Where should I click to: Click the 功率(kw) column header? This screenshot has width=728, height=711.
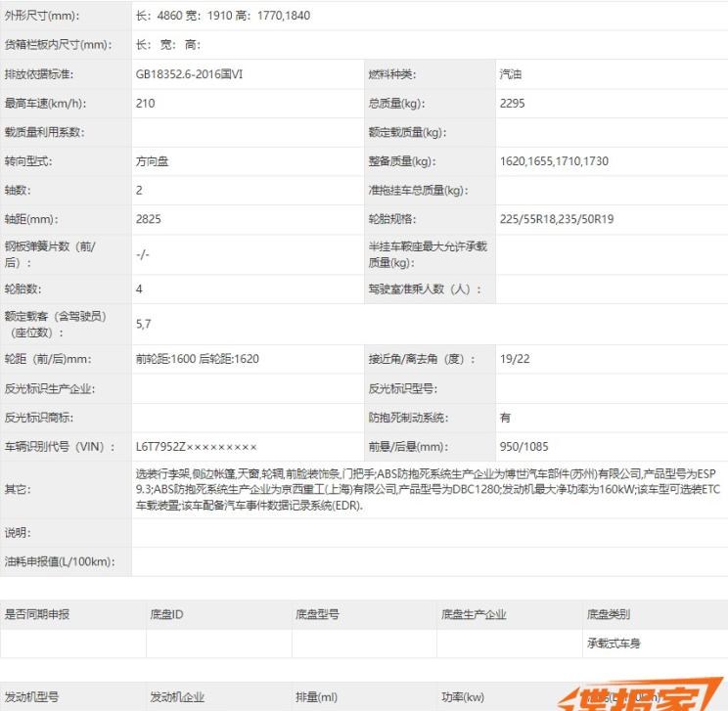(x=463, y=697)
